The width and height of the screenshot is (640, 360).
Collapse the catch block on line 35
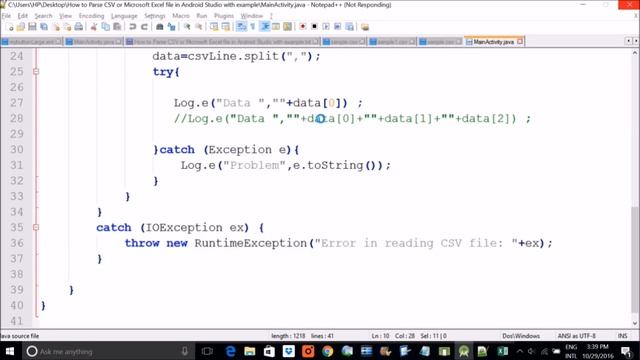[x=36, y=227]
